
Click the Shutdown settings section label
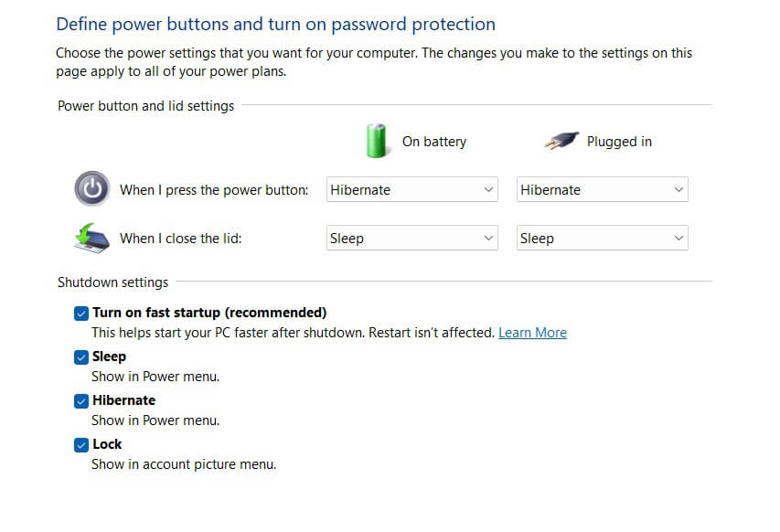(x=112, y=282)
